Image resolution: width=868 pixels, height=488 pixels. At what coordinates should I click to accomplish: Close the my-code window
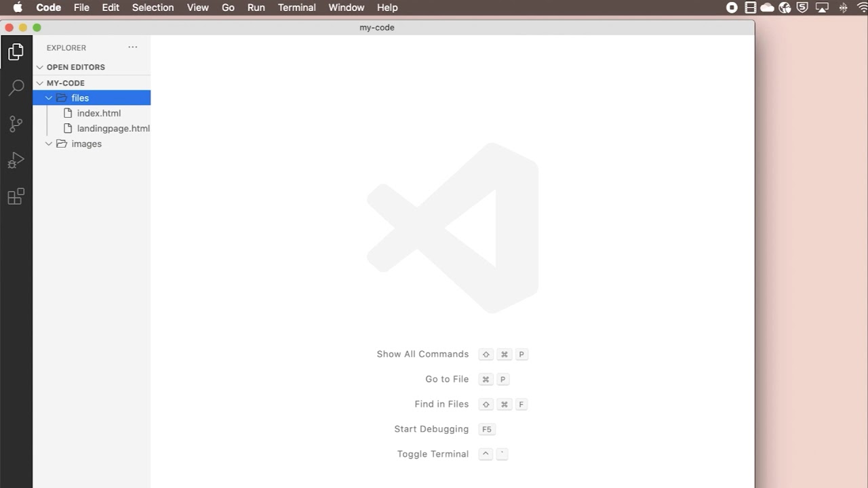point(9,27)
